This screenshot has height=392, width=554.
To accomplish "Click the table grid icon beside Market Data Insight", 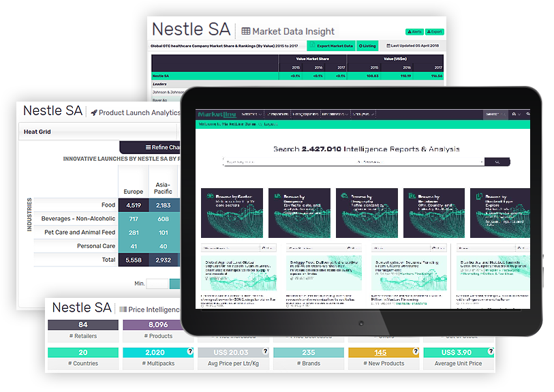I will coord(246,31).
